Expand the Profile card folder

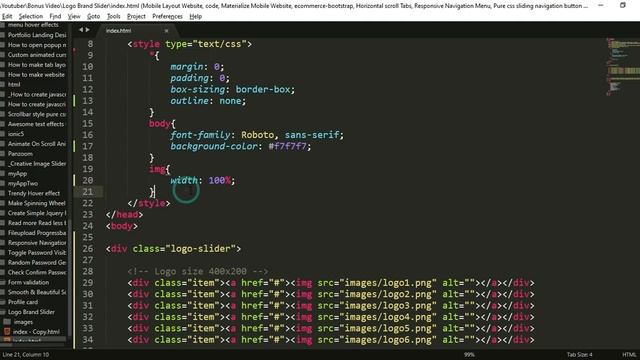coord(23,302)
